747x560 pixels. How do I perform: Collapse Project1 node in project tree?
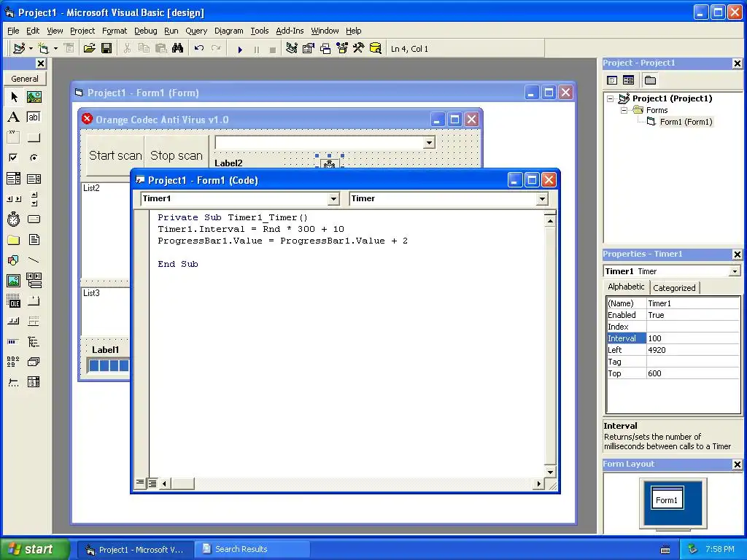click(x=611, y=99)
